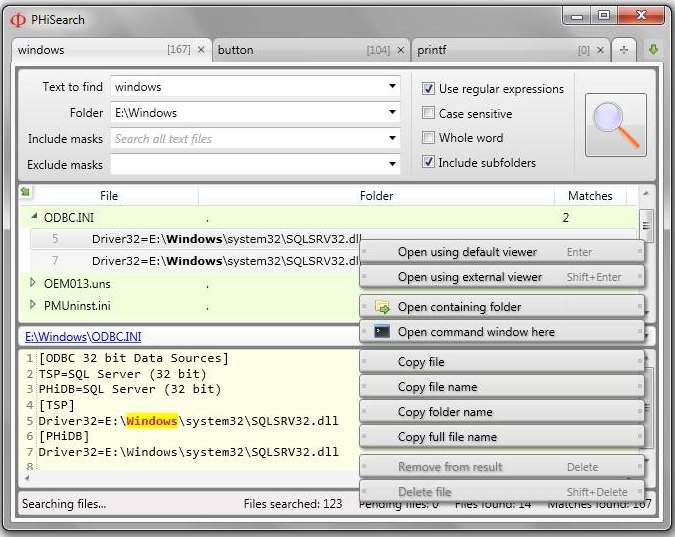This screenshot has height=537, width=675.
Task: Choose 'Open using default viewer' menu item
Action: 467,252
